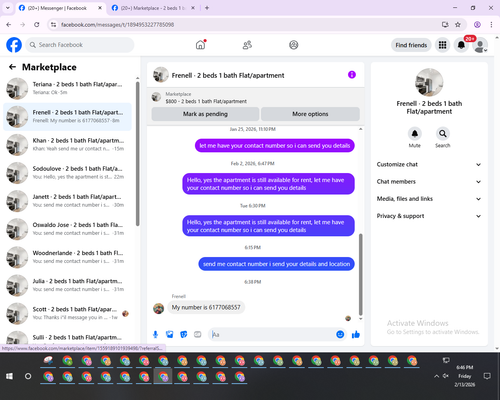This screenshot has width=500, height=400.
Task: Go back using Marketplace back arrow
Action: click(x=12, y=67)
